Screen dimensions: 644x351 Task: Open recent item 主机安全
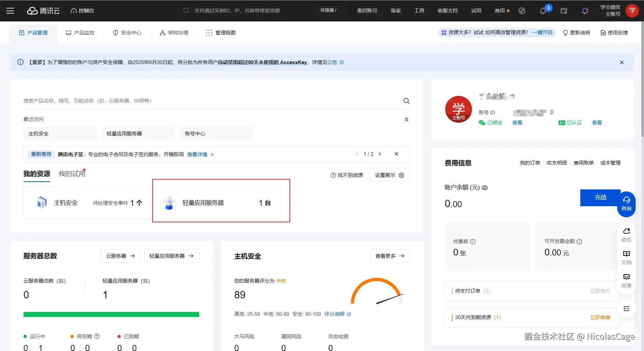tap(60, 133)
